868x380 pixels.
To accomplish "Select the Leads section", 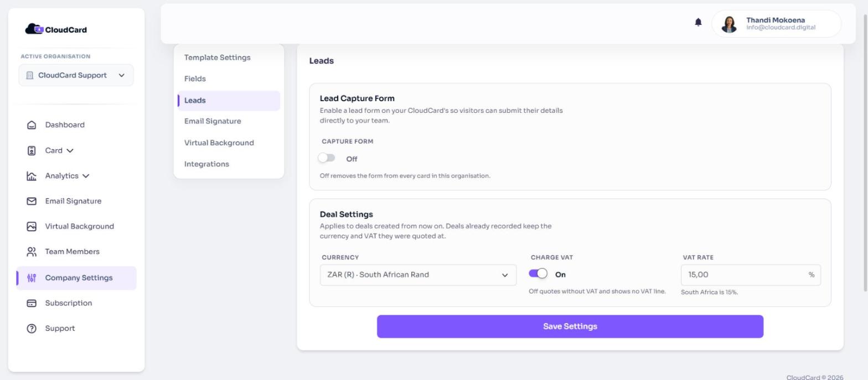I will (229, 100).
